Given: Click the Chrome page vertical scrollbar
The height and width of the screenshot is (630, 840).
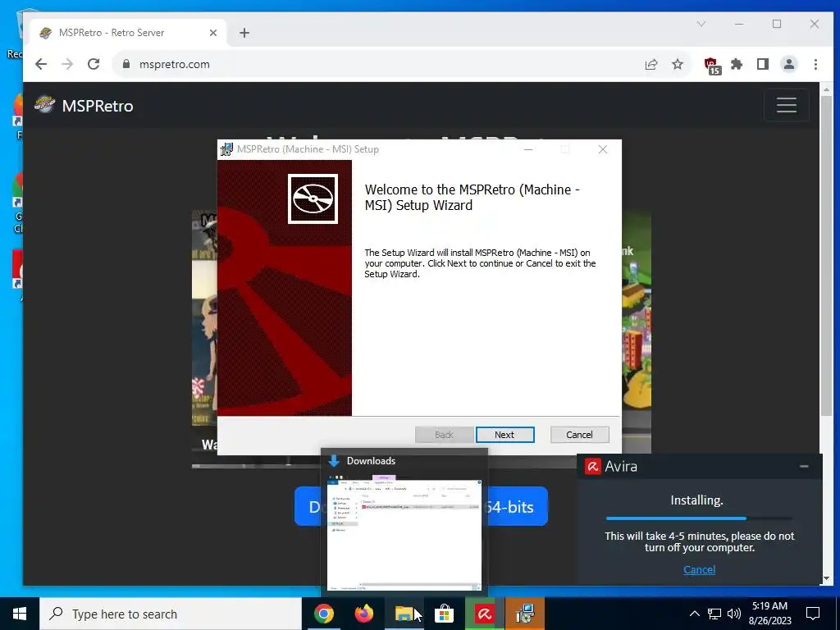Looking at the screenshot, I should (827, 257).
